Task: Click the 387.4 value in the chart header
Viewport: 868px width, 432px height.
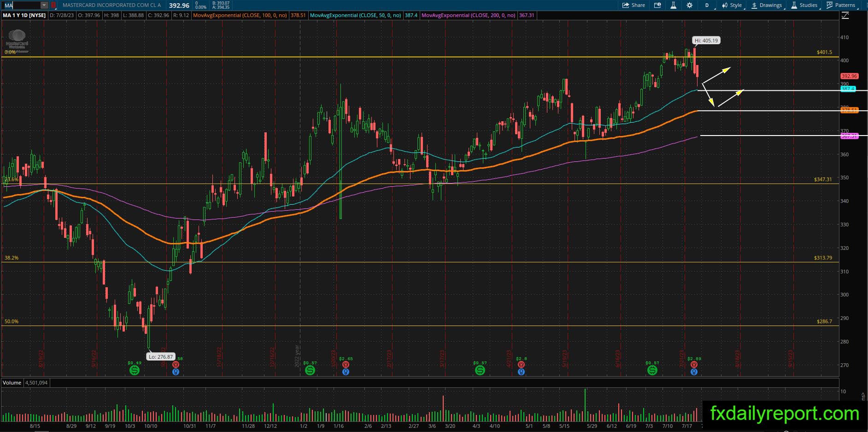Action: pos(411,15)
